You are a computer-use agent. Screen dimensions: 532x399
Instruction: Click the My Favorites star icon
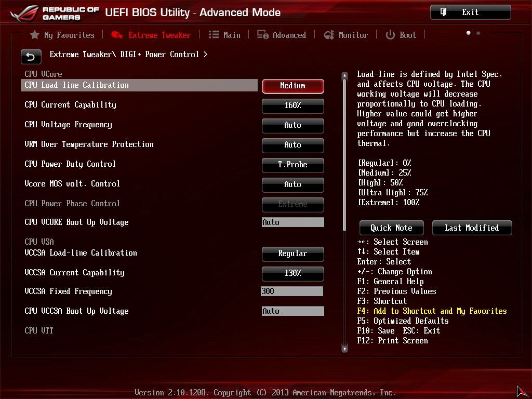click(x=35, y=35)
